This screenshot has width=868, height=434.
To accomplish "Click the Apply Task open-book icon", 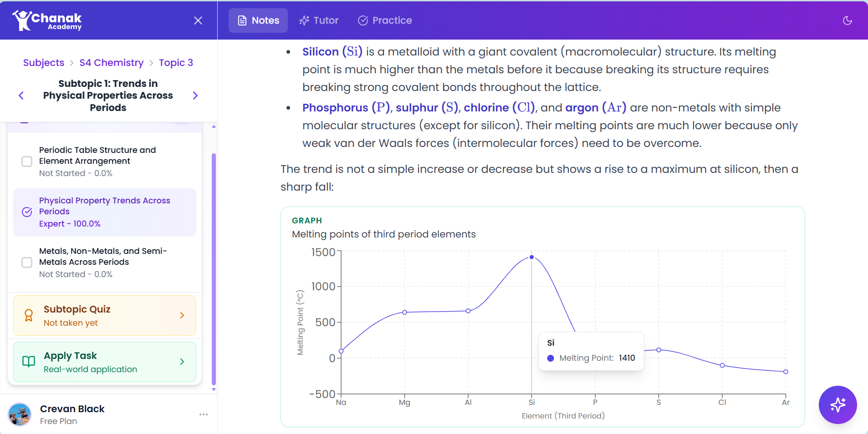I will point(28,362).
